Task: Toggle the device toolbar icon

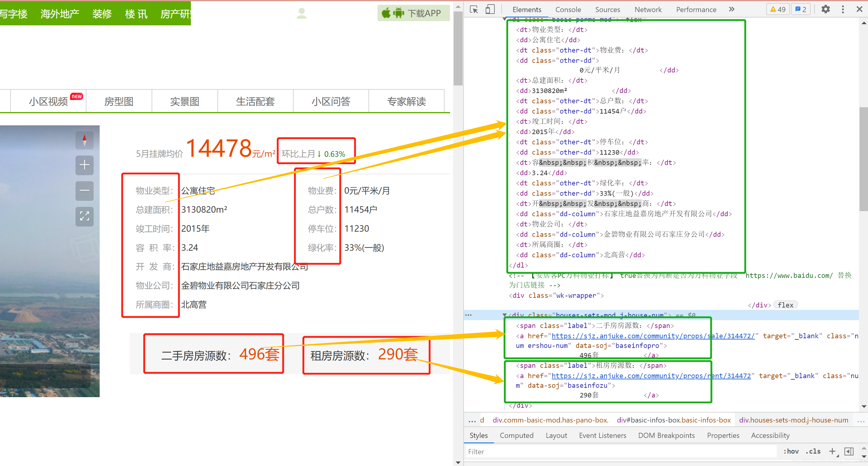Action: pos(490,9)
